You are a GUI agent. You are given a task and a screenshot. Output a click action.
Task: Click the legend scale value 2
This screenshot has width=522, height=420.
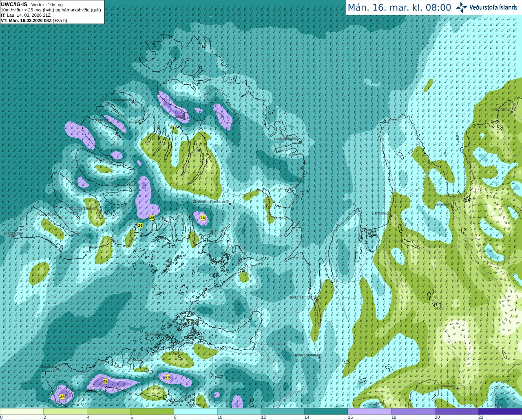[x=45, y=417]
